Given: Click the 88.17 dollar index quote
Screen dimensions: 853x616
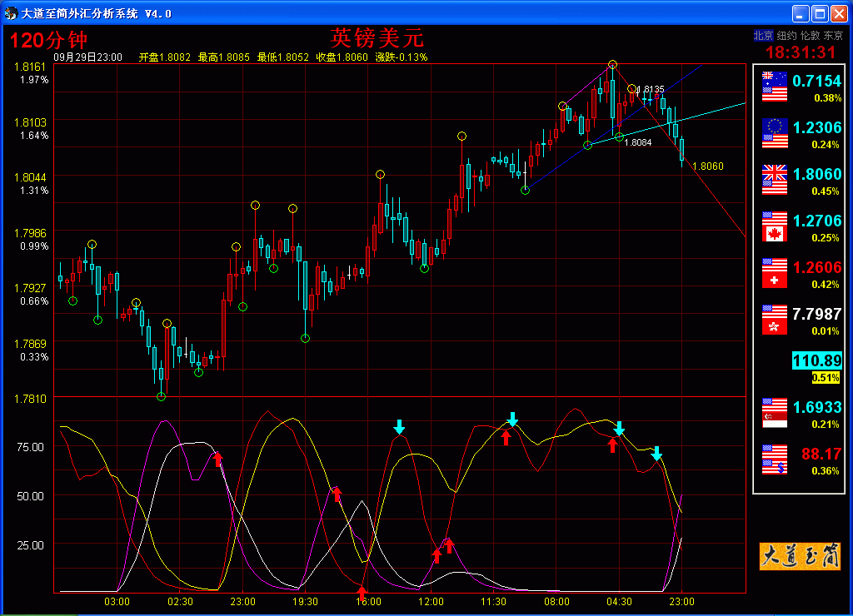Looking at the screenshot, I should click(x=821, y=454).
